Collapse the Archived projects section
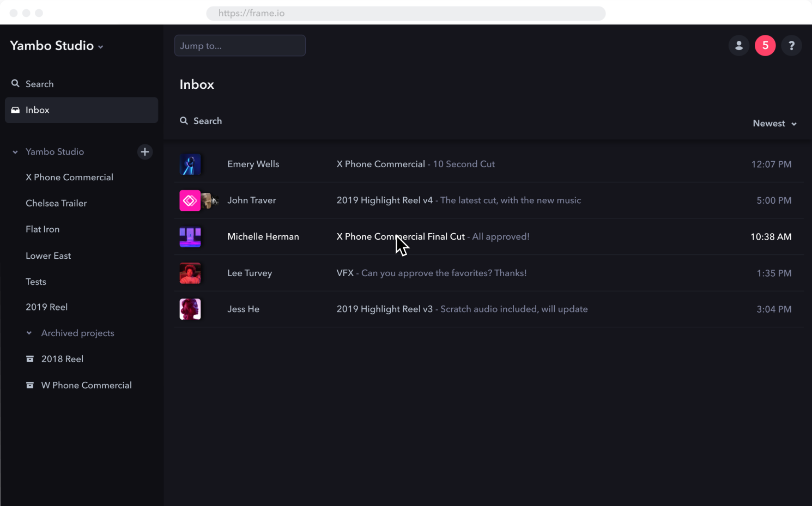This screenshot has width=812, height=506. tap(29, 333)
